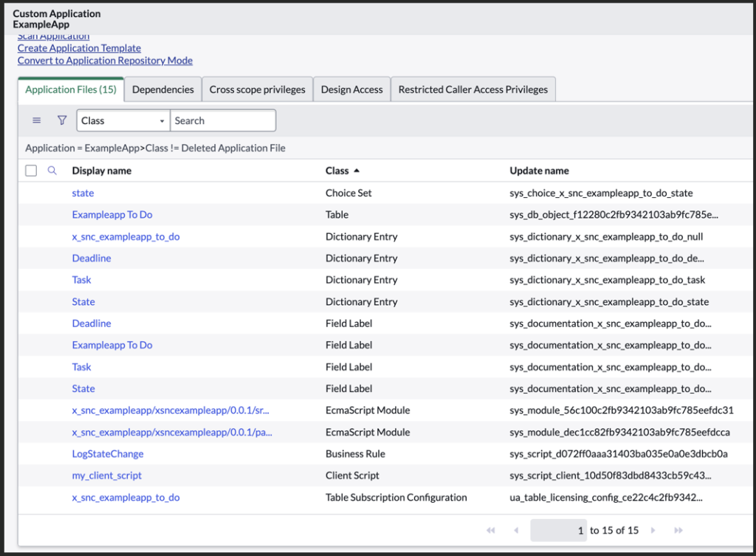
Task: Sort by the Display name column
Action: [102, 171]
